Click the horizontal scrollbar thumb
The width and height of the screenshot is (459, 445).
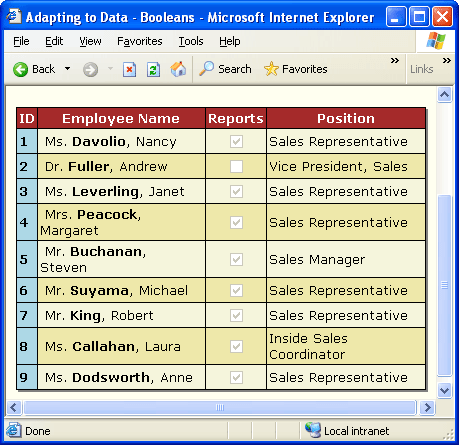tap(220, 407)
